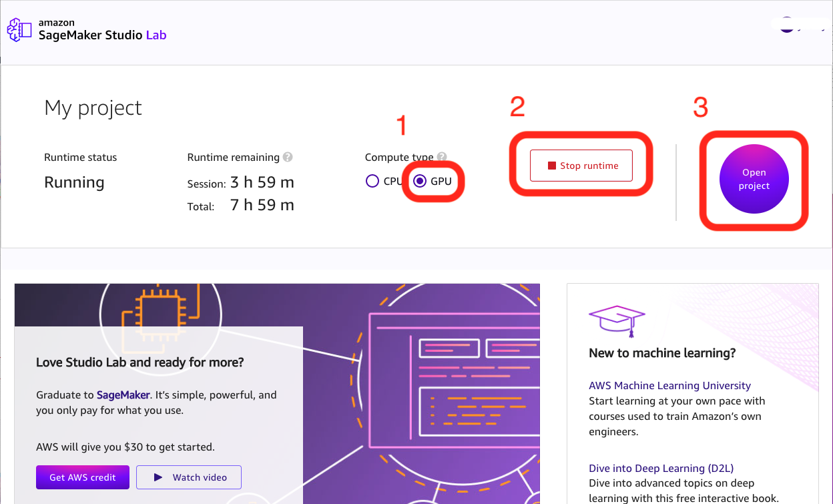
Task: Click the Compute type help icon
Action: tap(442, 156)
